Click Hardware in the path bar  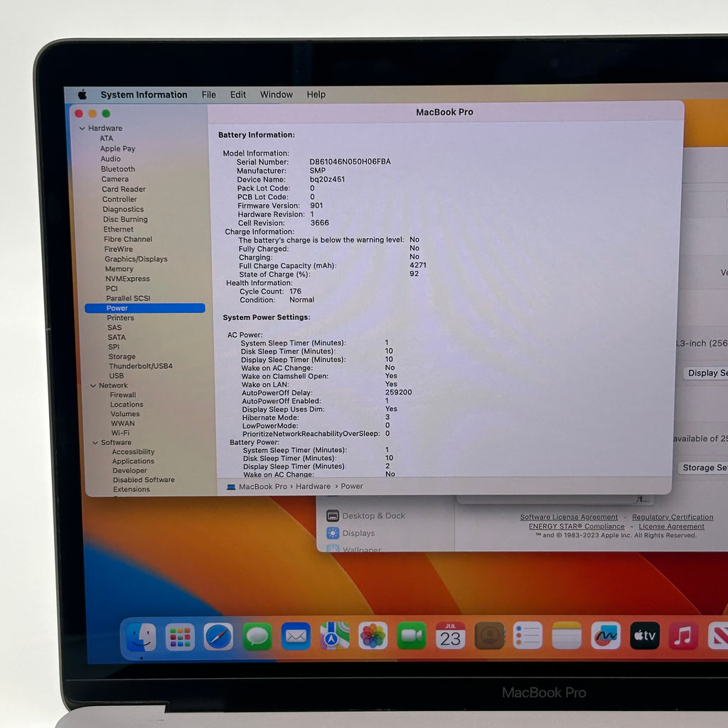313,486
